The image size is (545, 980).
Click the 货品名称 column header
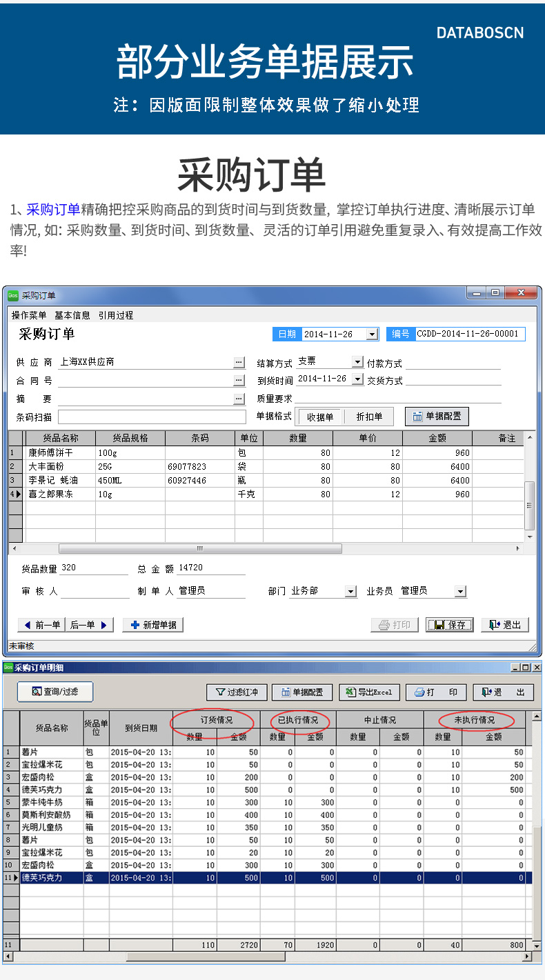pyautogui.click(x=61, y=438)
